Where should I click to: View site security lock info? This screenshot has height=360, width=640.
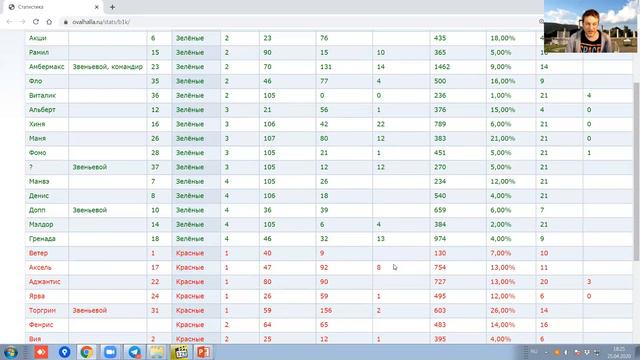[x=65, y=22]
